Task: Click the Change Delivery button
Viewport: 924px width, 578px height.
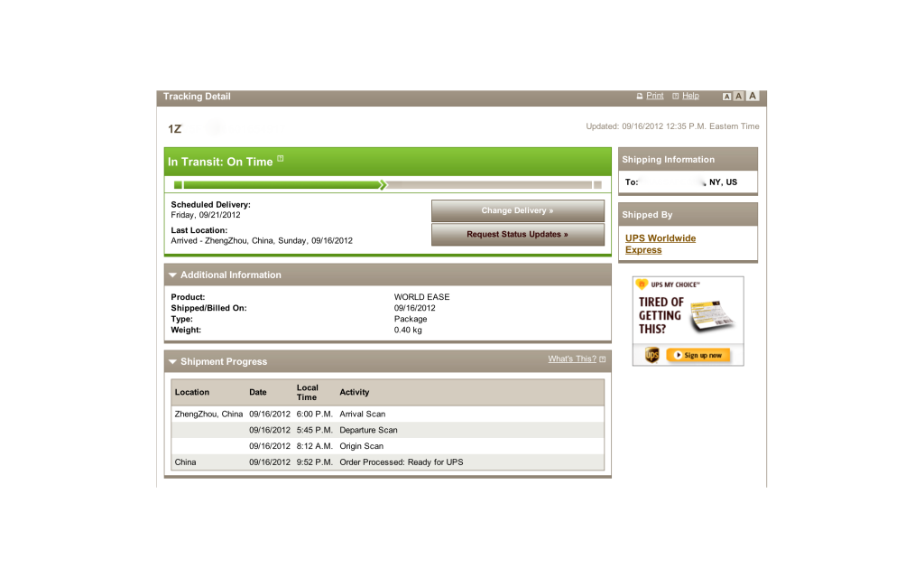Action: click(x=517, y=210)
